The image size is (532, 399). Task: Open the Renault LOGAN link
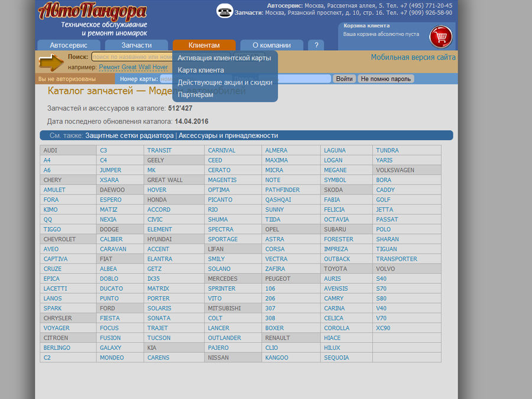[333, 160]
